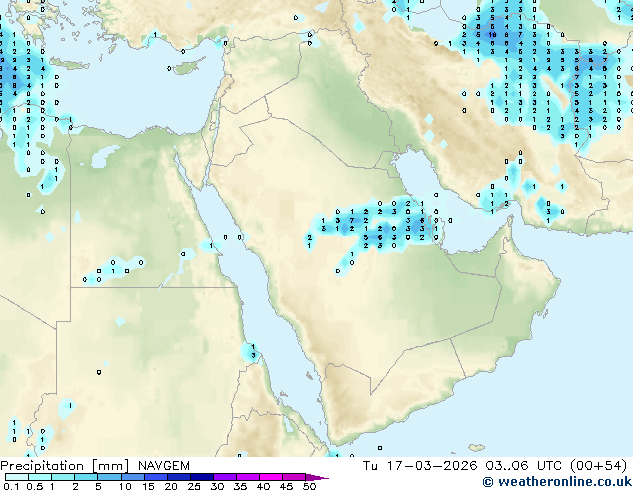Click the 35–40 mm legend swatch
Screen dimensions: 634x490
click(x=248, y=477)
